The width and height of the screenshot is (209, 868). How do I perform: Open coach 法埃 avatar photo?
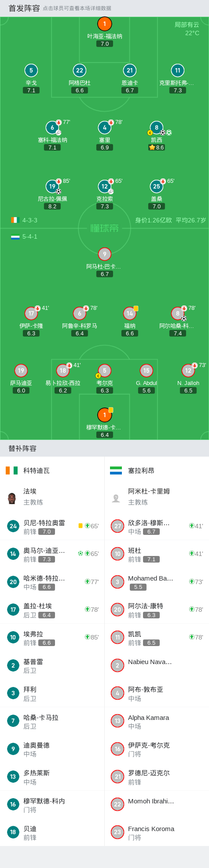(12, 498)
